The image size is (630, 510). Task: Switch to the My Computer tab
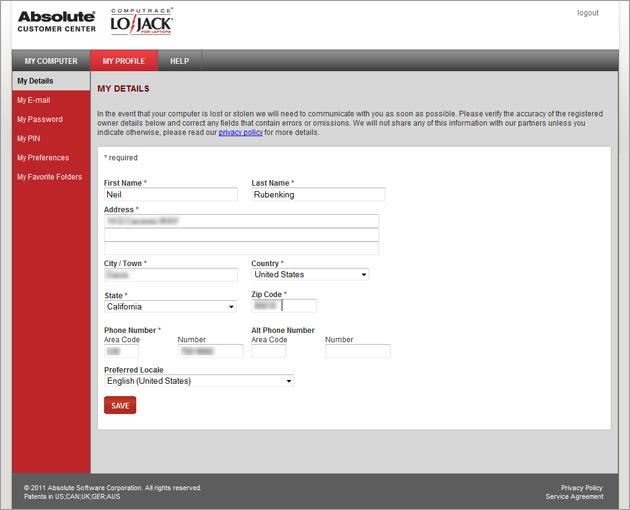click(51, 61)
